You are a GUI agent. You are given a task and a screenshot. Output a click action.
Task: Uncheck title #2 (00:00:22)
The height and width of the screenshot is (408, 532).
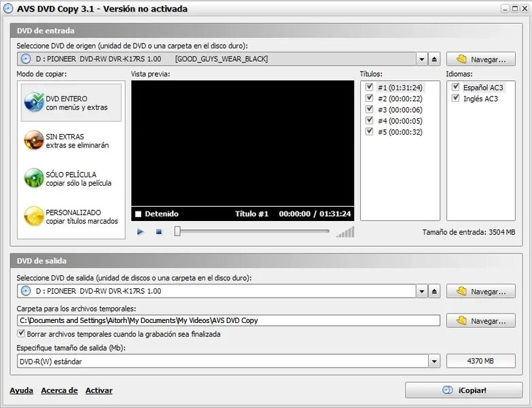[x=370, y=99]
